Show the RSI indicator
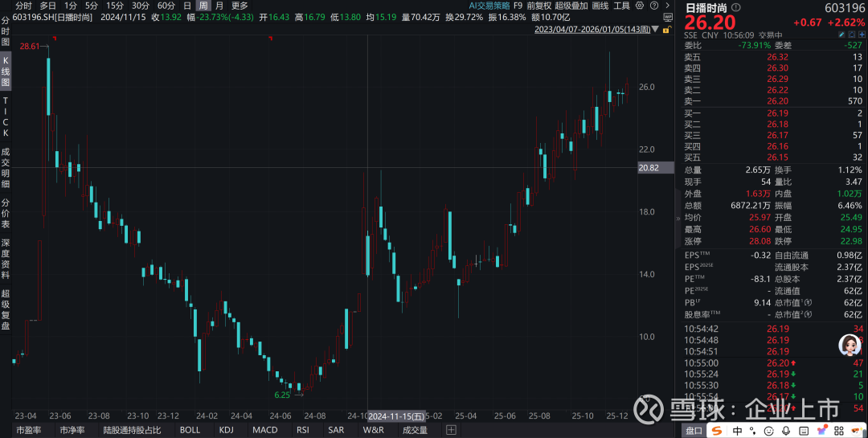This screenshot has width=868, height=438. point(303,430)
